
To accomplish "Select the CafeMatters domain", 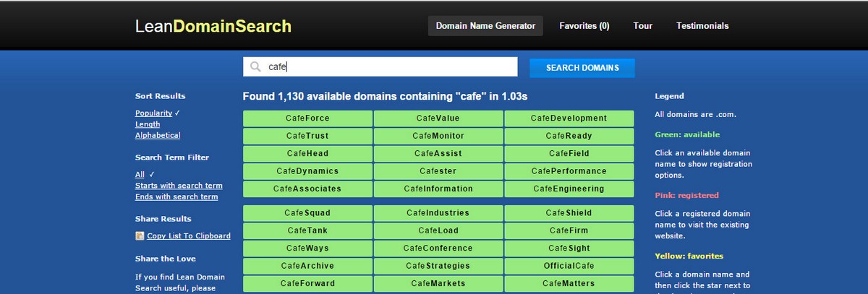I will point(569,283).
